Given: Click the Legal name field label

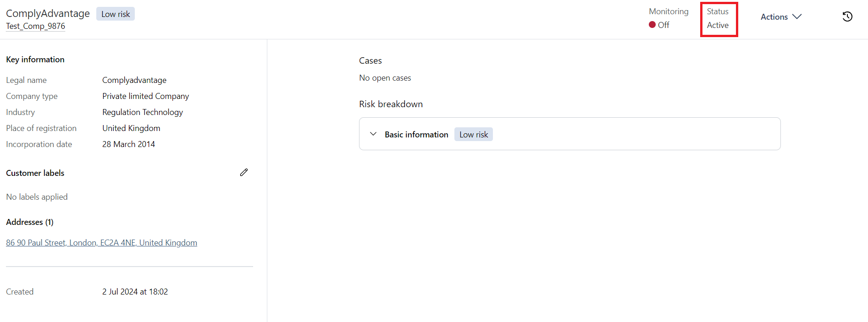Looking at the screenshot, I should click(x=26, y=80).
